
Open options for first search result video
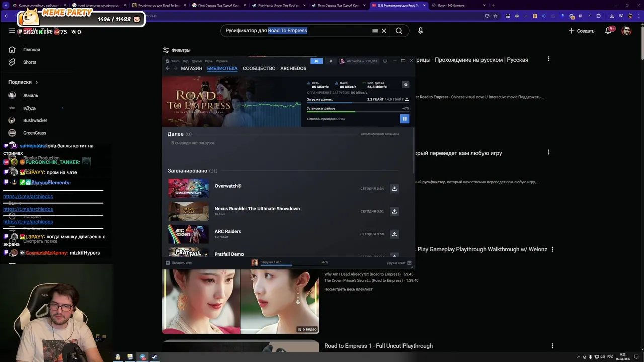tap(548, 59)
